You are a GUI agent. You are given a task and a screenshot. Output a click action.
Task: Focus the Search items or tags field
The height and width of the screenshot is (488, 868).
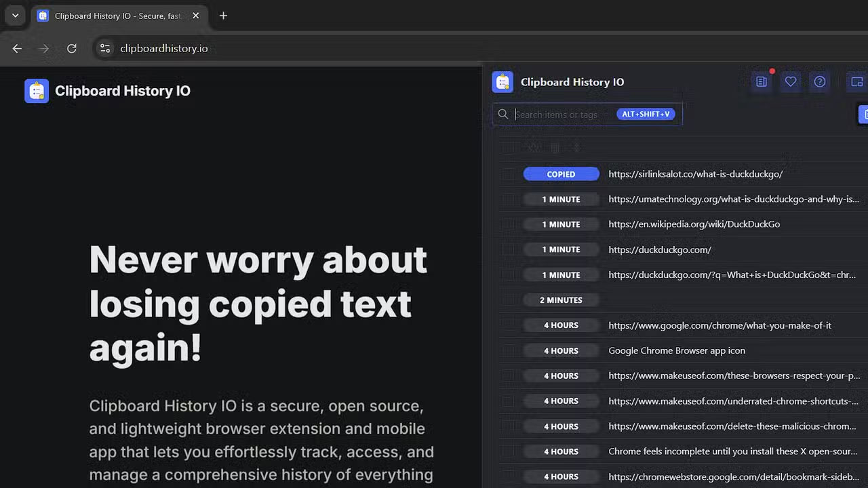[563, 115]
